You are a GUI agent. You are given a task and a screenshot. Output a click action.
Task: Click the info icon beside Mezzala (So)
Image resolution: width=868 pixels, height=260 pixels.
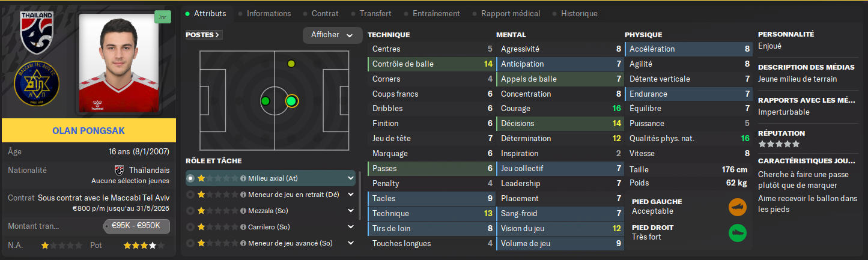243,211
